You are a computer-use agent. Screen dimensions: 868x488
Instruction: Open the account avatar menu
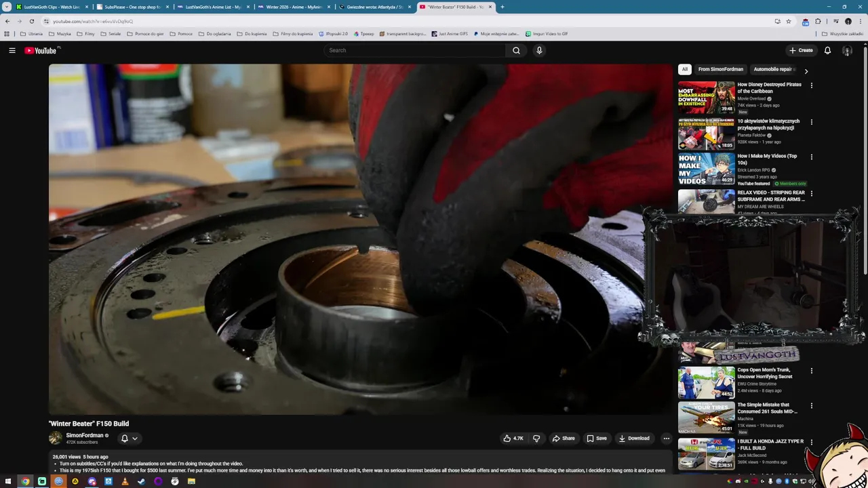click(847, 50)
